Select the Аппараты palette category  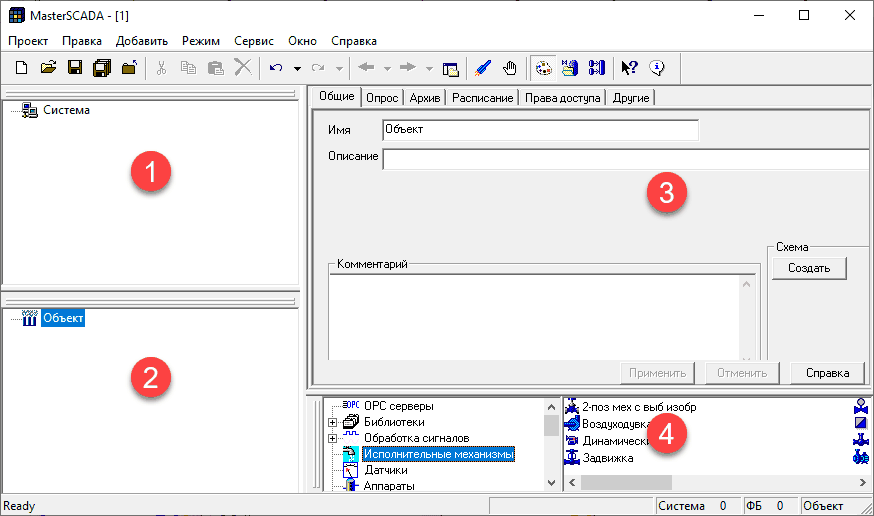pos(389,486)
